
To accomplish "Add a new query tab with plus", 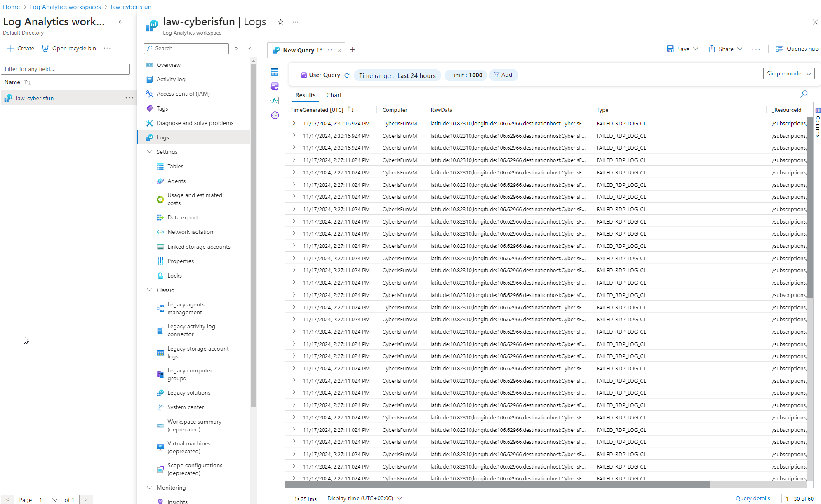I will tap(352, 50).
